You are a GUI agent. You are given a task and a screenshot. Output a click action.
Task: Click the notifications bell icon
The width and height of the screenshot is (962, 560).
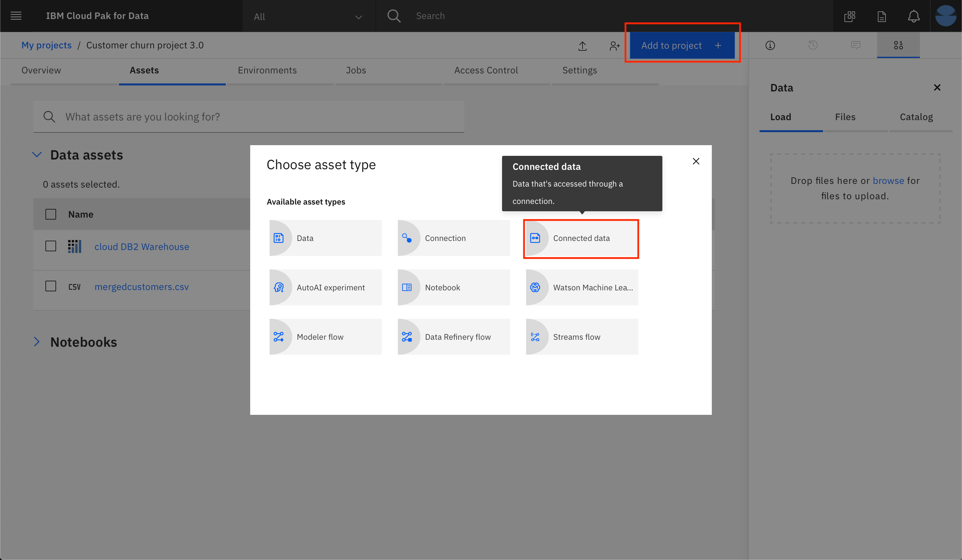click(913, 16)
